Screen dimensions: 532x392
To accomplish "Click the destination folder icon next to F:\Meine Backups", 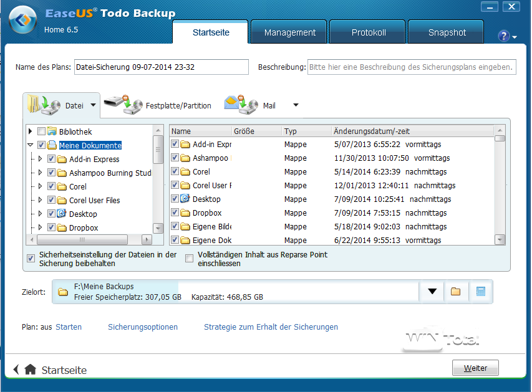I will click(63, 292).
